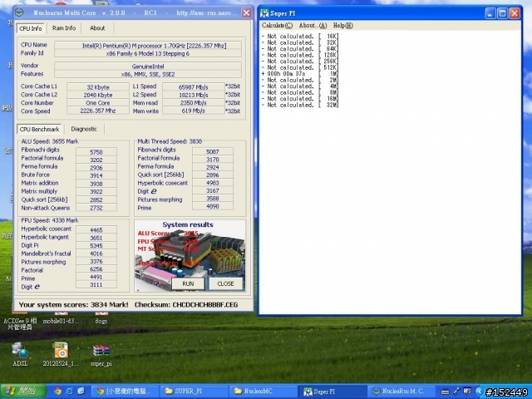Image resolution: width=532 pixels, height=399 pixels.
Task: Switch to the SUPER_PI folder taskbar button
Action: (x=194, y=392)
